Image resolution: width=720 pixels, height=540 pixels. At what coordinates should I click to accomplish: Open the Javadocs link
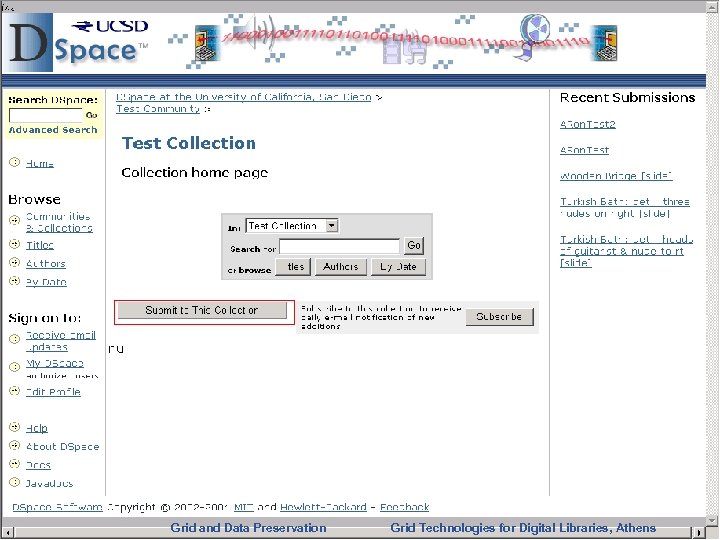49,483
